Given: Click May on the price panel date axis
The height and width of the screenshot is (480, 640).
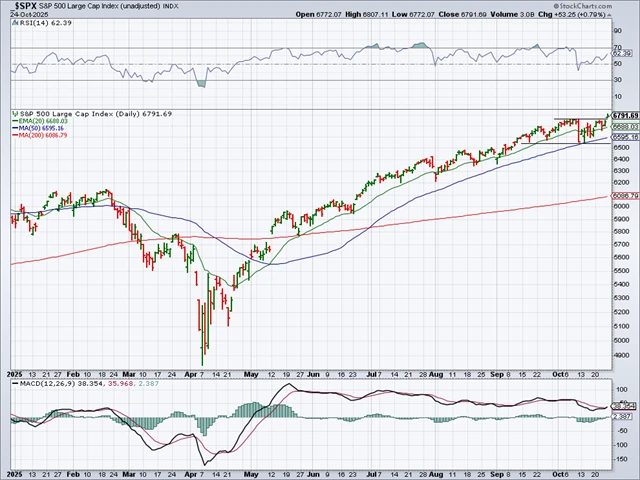Looking at the screenshot, I should (251, 374).
